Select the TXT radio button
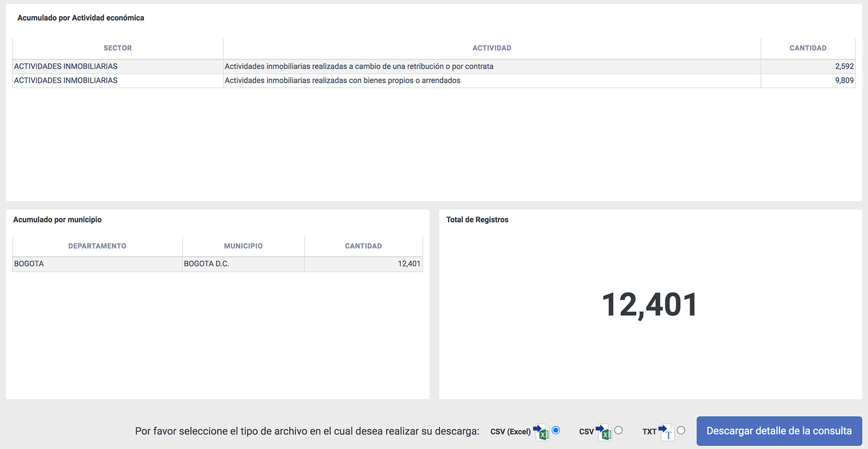The height and width of the screenshot is (449, 868). click(681, 430)
